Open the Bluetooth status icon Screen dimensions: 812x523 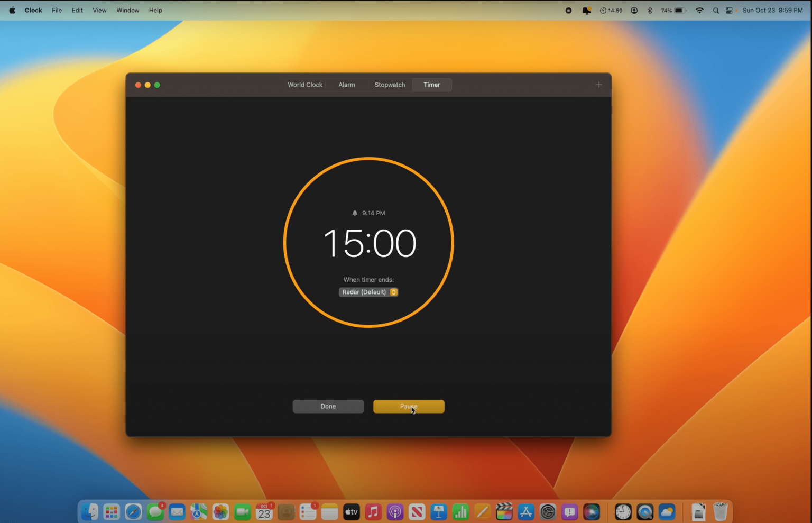[649, 10]
